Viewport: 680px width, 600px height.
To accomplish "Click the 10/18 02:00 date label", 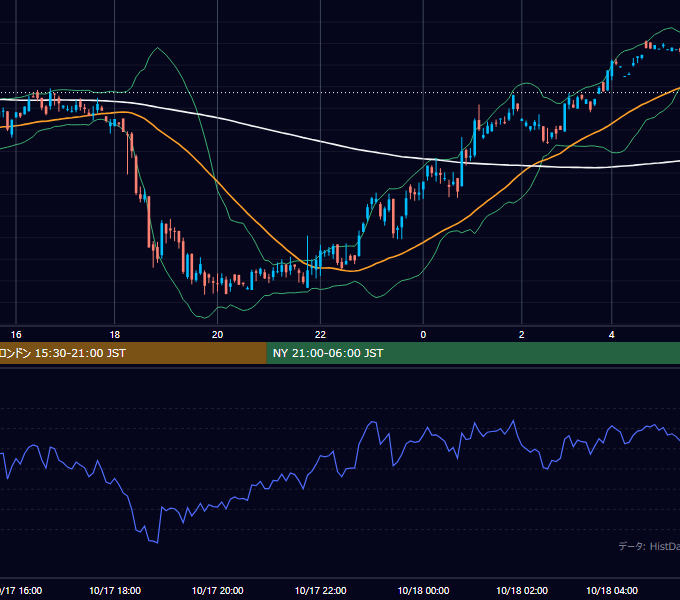I will 522,590.
